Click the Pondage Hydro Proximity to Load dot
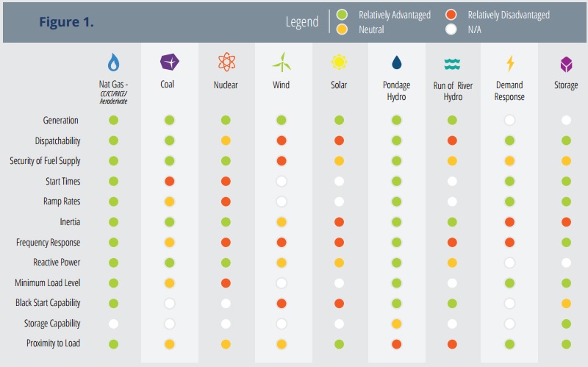Viewport: 588px width, 367px height. pos(397,343)
